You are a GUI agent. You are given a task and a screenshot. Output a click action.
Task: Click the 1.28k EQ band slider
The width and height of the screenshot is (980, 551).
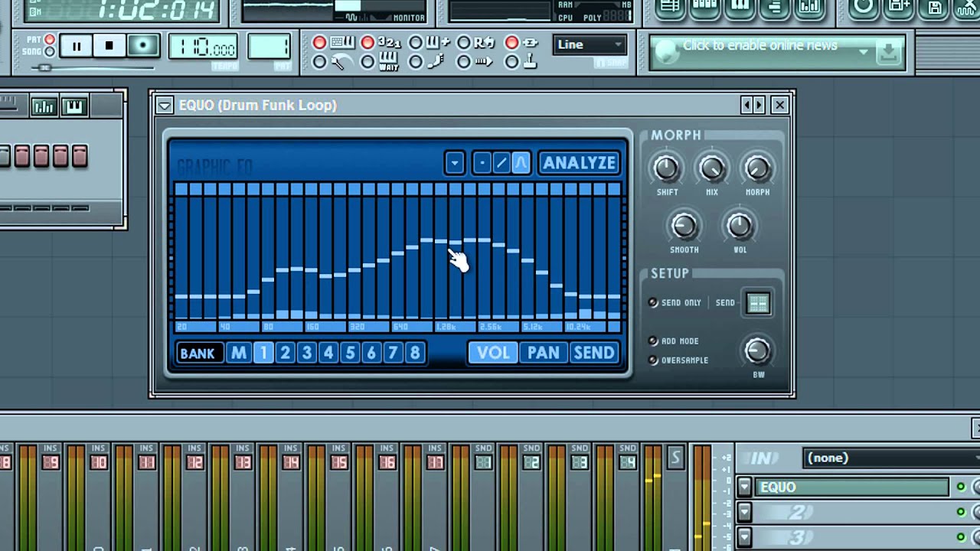click(441, 258)
